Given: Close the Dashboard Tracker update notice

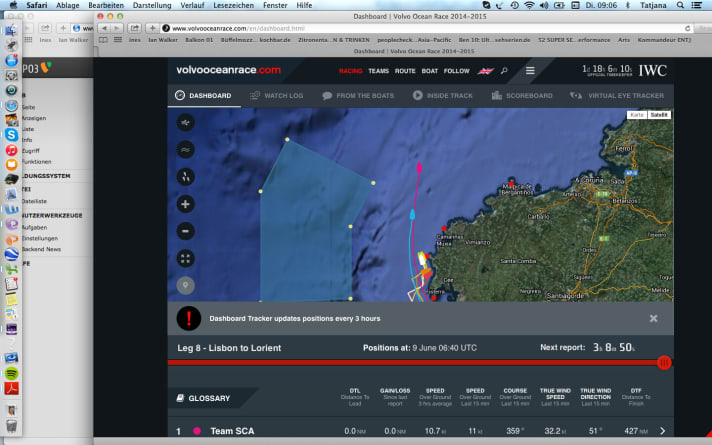Looking at the screenshot, I should (x=653, y=318).
